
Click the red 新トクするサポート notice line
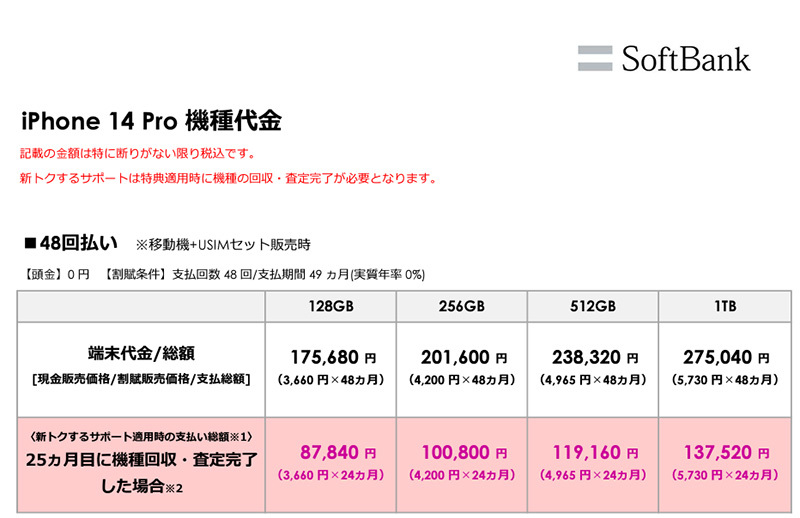[x=228, y=179]
